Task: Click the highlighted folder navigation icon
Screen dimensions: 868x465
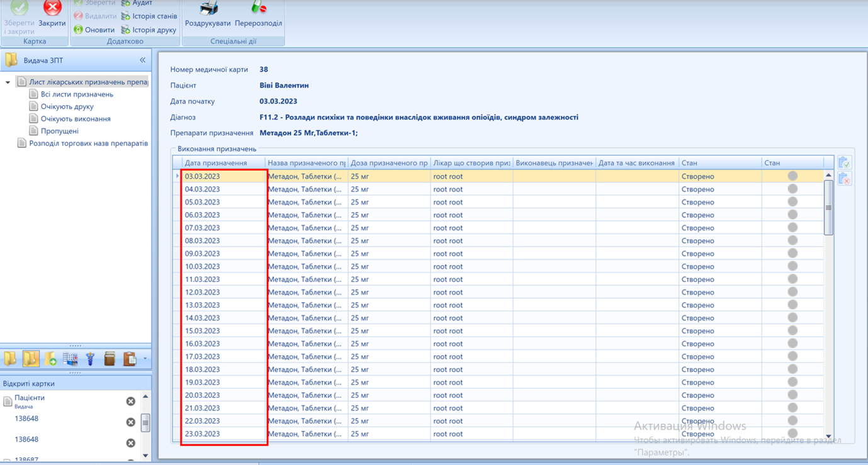Action: coord(31,359)
